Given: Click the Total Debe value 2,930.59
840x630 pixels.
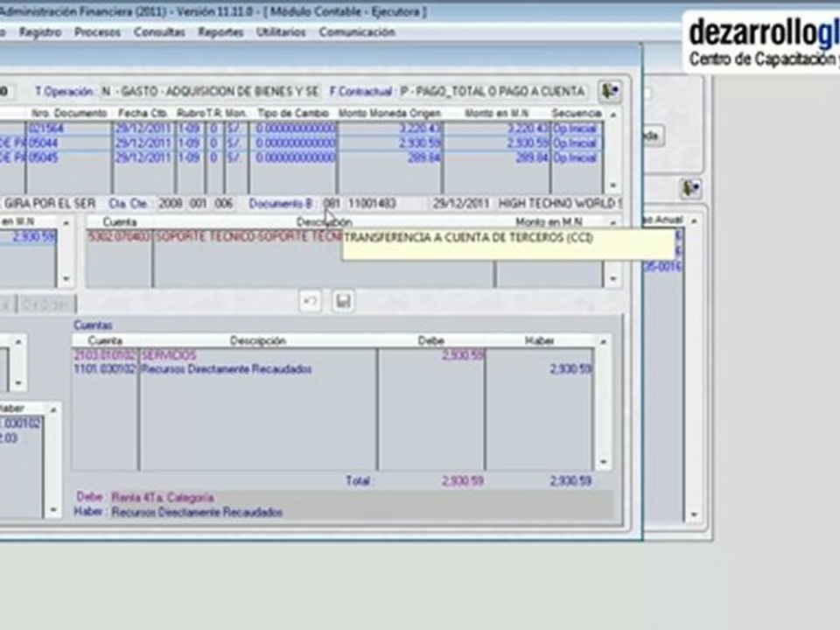Looking at the screenshot, I should tap(463, 480).
